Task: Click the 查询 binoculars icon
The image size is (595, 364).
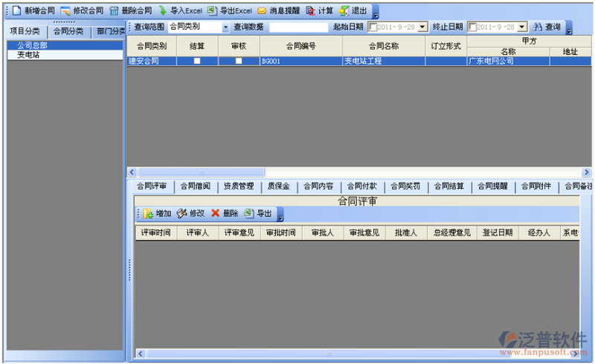Action: coord(537,27)
